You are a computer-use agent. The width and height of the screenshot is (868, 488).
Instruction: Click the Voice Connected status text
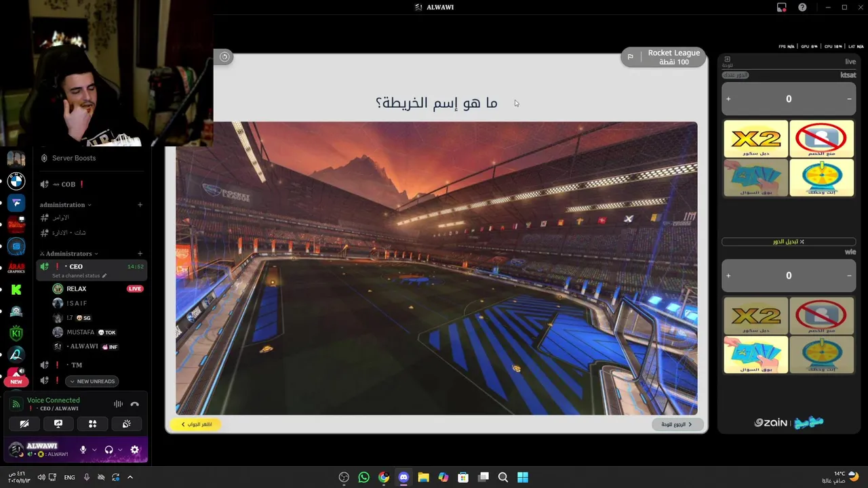coord(54,400)
